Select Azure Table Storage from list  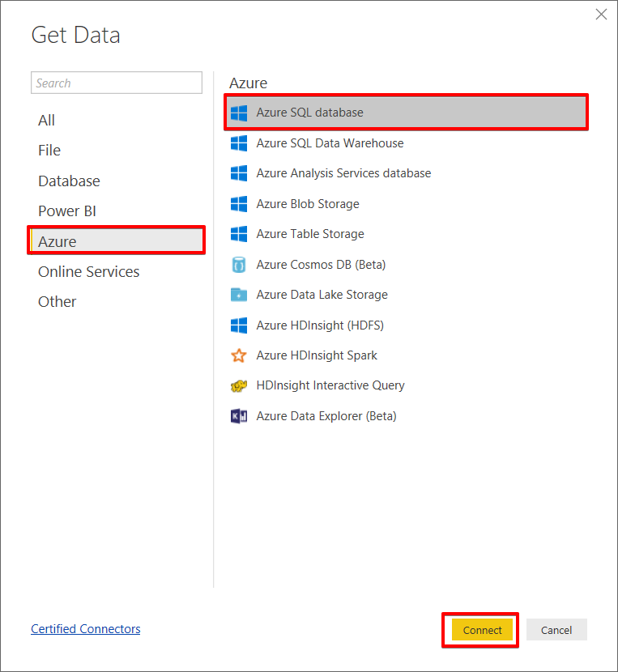[x=310, y=234]
